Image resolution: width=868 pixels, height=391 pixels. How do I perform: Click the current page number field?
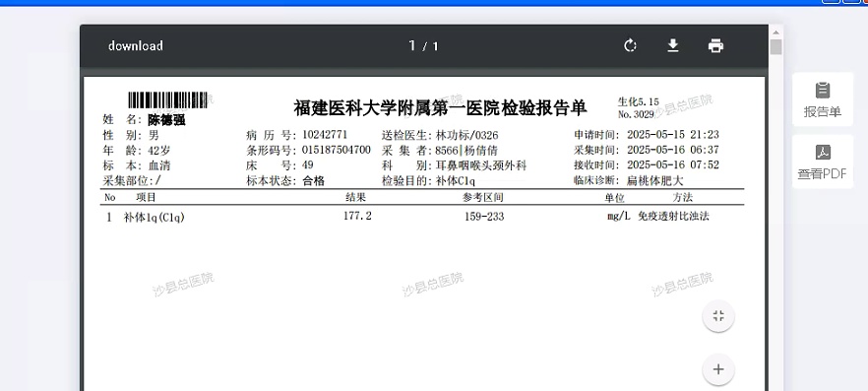pyautogui.click(x=412, y=46)
